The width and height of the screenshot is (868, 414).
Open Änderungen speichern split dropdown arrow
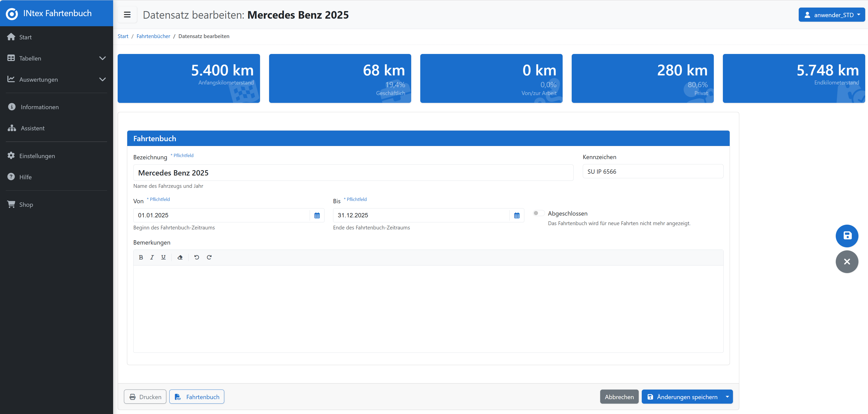[727, 397]
